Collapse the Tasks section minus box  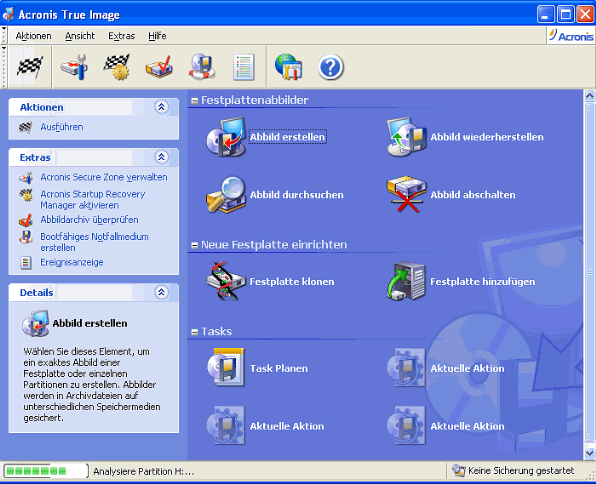[x=195, y=332]
